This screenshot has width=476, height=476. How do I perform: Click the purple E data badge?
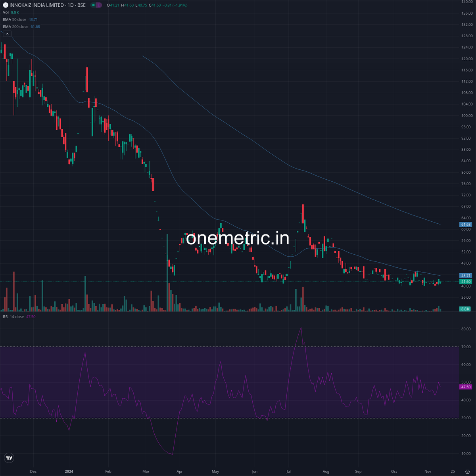coord(99,5)
